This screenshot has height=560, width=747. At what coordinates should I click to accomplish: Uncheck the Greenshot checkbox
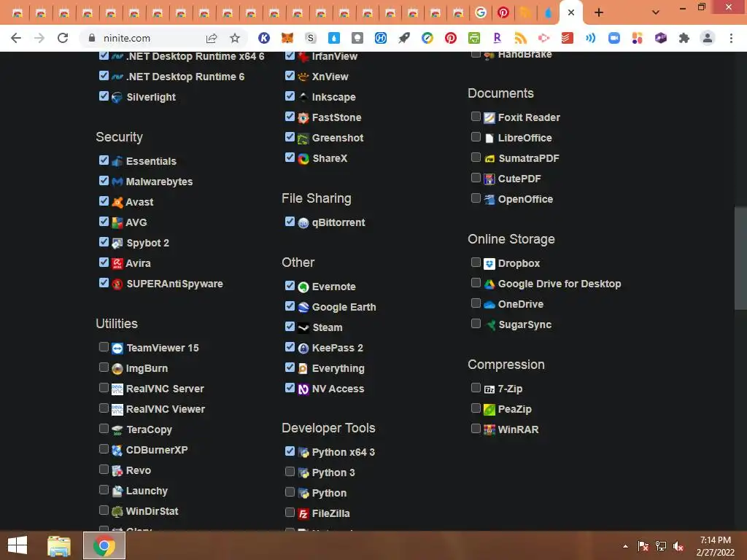click(290, 136)
